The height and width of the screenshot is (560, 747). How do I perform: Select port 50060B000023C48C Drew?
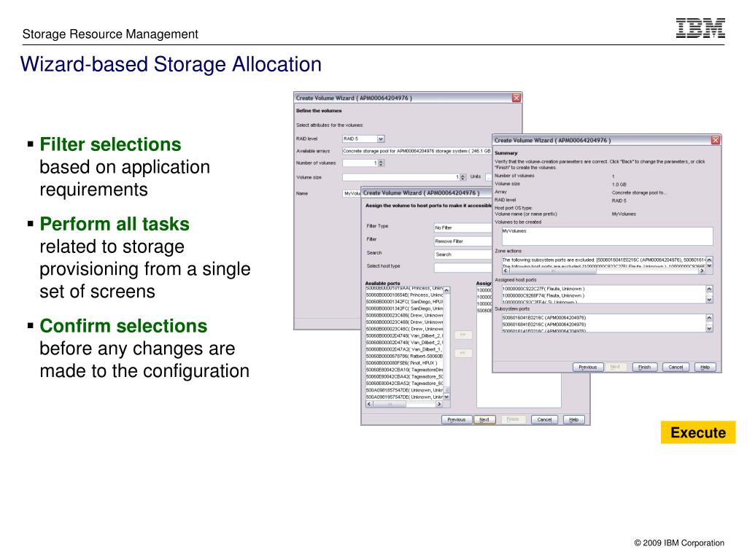pyautogui.click(x=404, y=329)
